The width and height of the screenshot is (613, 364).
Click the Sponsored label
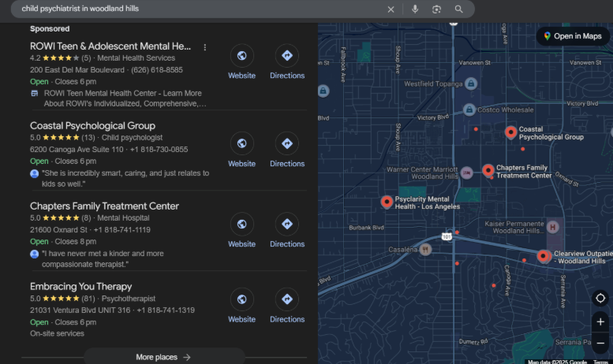coord(50,29)
